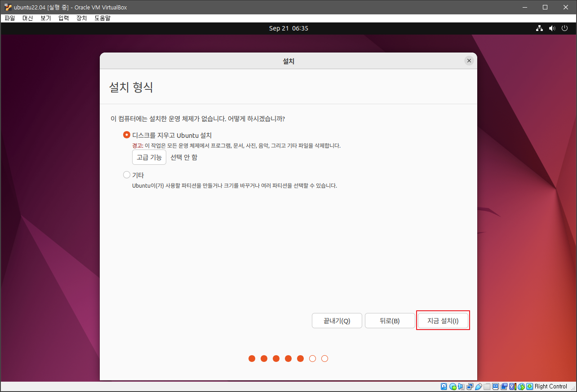
Task: Click the 지금 설치(I) button
Action: [443, 321]
